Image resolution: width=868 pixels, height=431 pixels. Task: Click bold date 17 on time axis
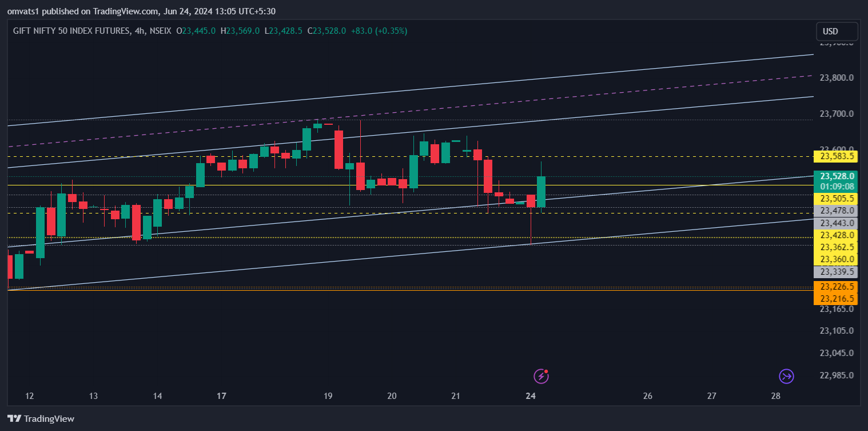(222, 396)
